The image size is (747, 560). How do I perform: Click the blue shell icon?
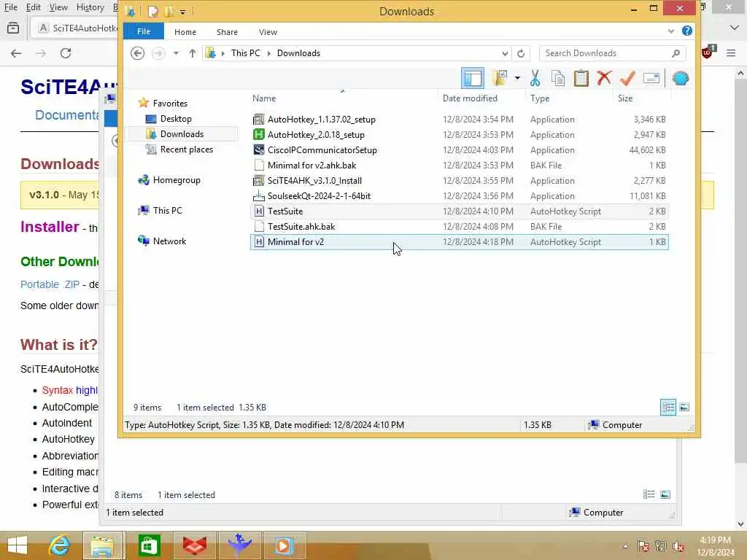pyautogui.click(x=681, y=78)
